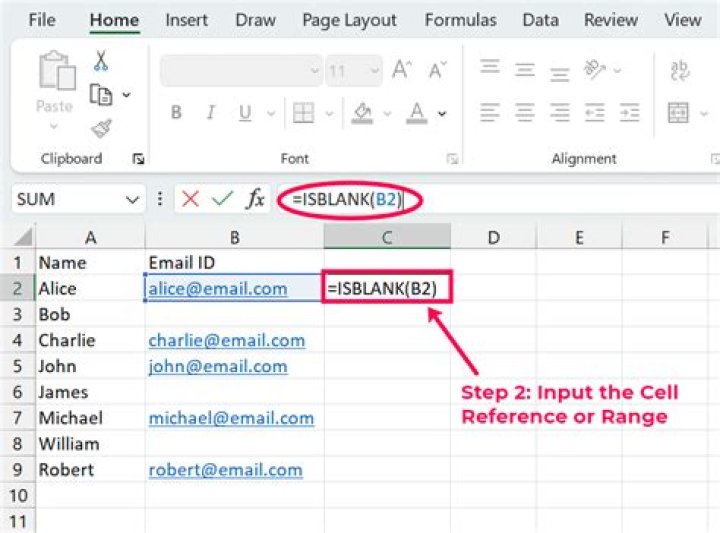The image size is (720, 533).
Task: Click inside the formula bar text
Action: click(x=348, y=199)
